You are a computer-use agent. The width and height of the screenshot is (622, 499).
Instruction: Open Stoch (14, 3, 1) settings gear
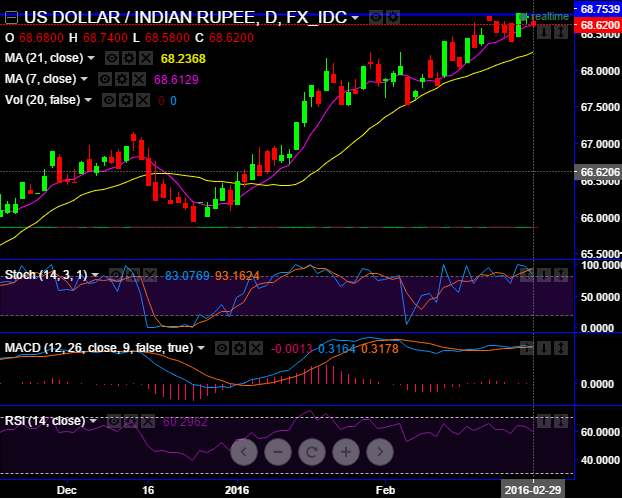[x=132, y=274]
